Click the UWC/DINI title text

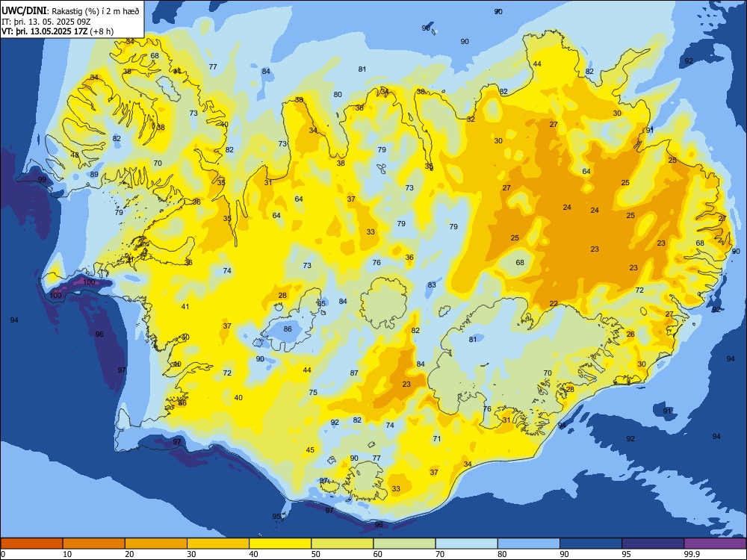pos(25,10)
